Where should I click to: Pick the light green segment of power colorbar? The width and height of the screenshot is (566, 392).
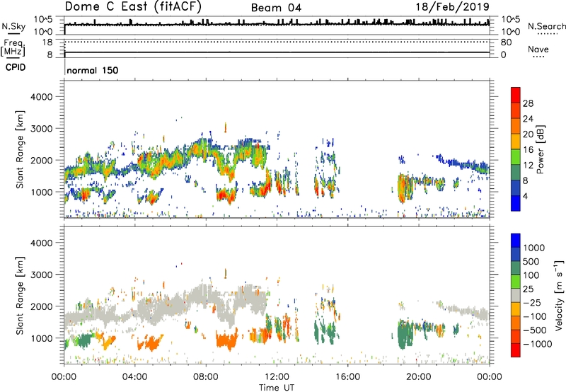[516, 156]
